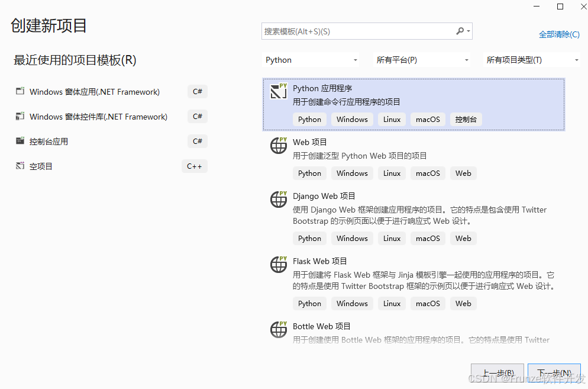The height and width of the screenshot is (389, 588).
Task: Open the search box history dropdown arrow
Action: click(x=469, y=31)
